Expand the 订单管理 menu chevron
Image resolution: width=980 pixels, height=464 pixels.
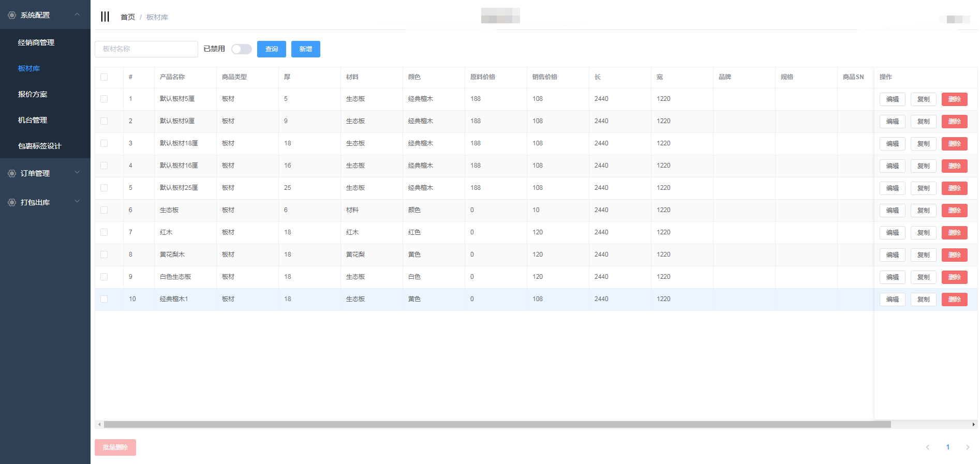coord(77,173)
